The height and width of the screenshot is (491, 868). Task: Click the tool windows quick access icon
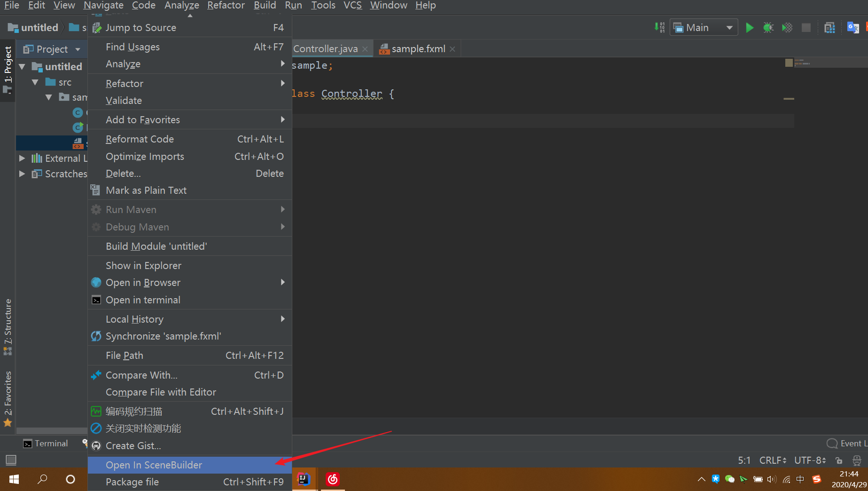click(11, 459)
